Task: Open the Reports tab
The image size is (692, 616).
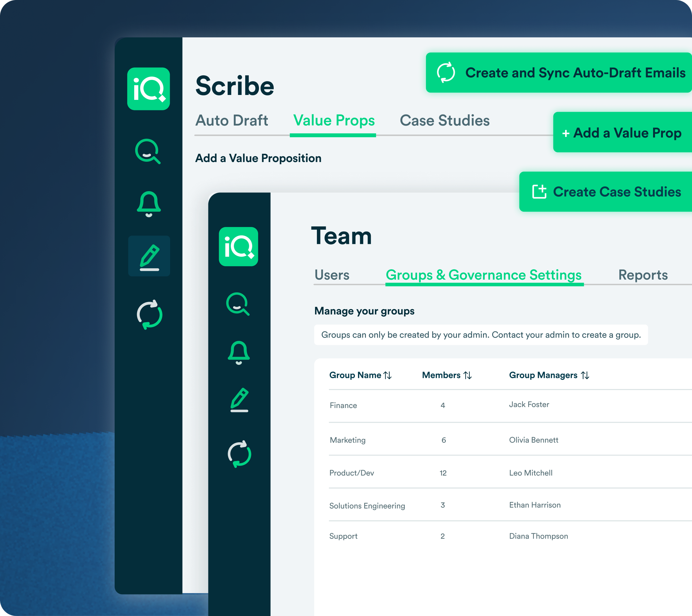Action: 643,275
